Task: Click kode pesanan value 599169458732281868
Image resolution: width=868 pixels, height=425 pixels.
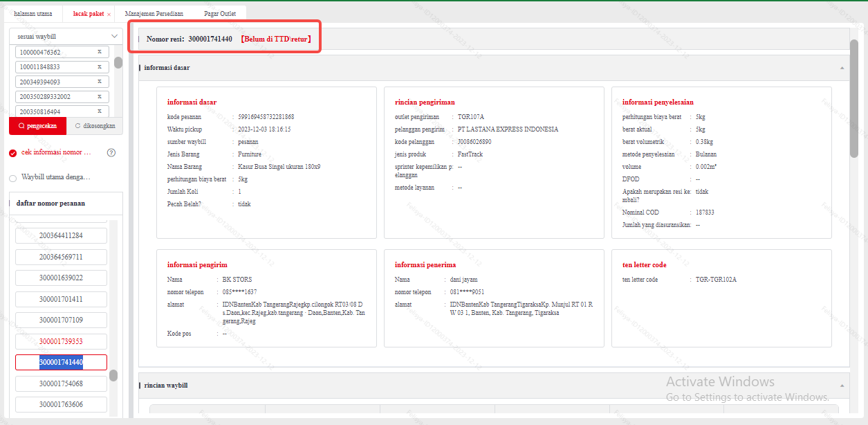Action: click(266, 117)
